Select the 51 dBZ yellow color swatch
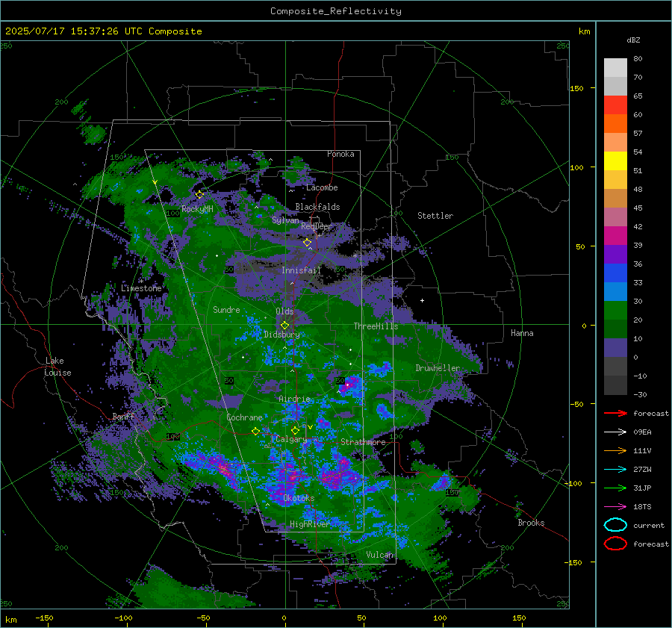 [615, 161]
